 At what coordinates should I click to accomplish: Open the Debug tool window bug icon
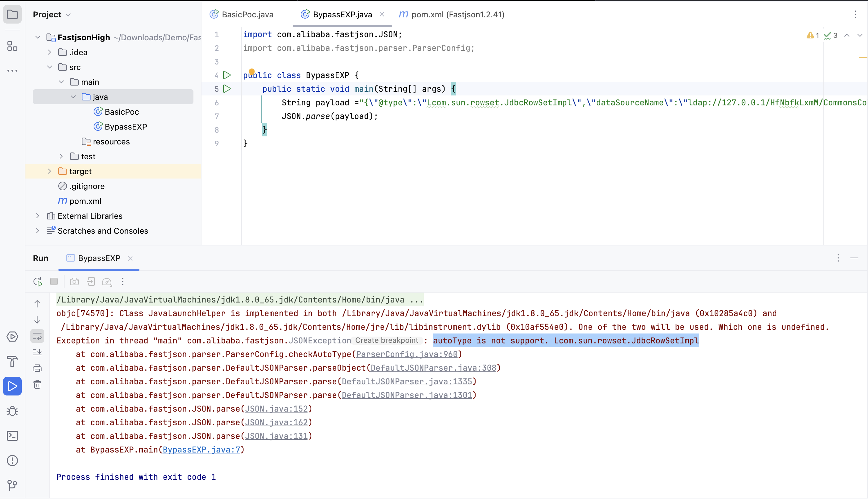tap(12, 411)
